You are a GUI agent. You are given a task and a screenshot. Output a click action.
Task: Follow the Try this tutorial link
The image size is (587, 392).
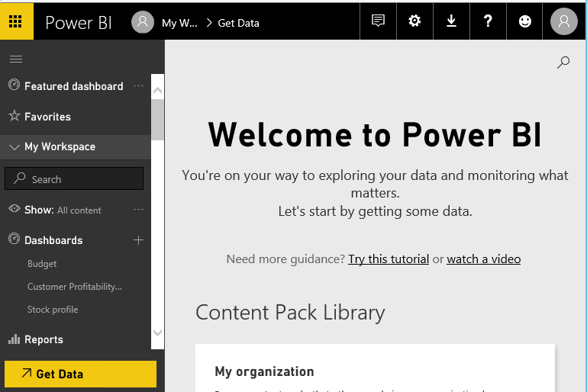pos(389,259)
